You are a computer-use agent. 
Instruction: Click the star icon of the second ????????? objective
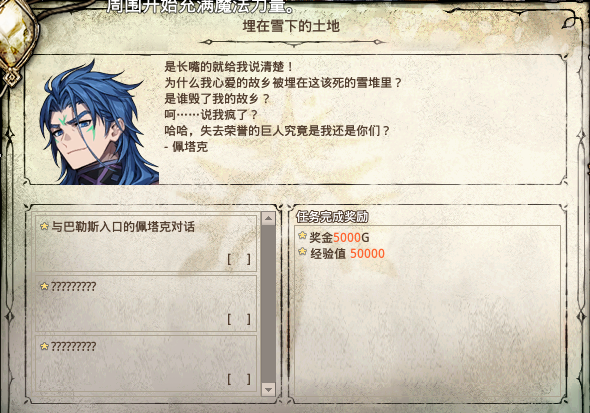(x=44, y=286)
